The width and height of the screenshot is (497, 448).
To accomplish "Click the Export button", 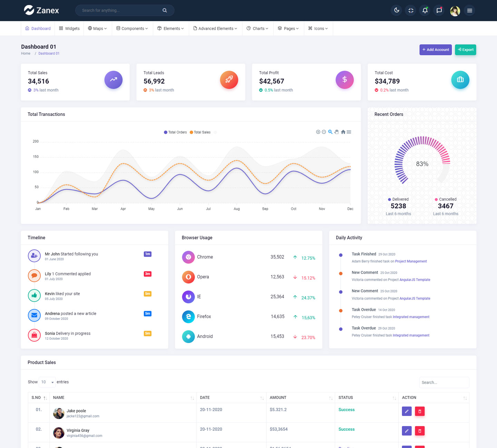I will (x=465, y=50).
